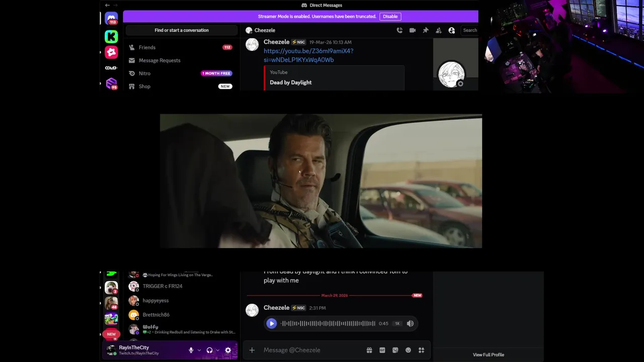The image size is (644, 362).
Task: Open the gift icon in message bar
Action: (x=369, y=350)
